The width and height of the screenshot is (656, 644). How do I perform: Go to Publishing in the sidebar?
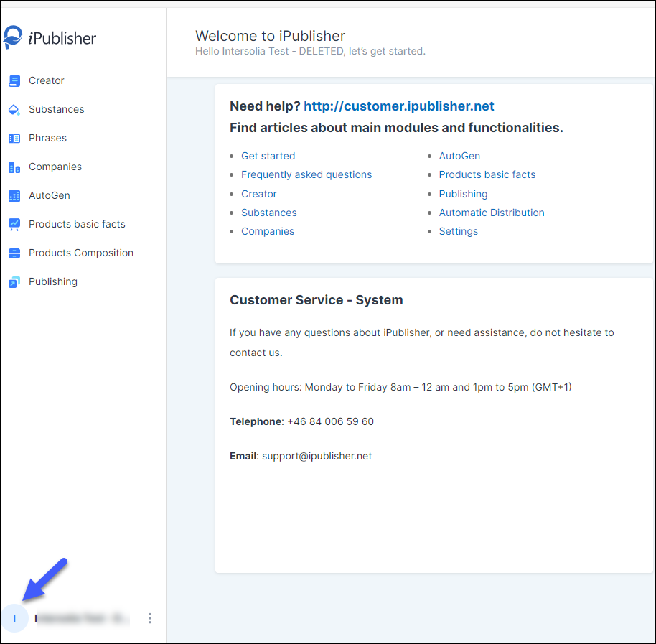pyautogui.click(x=53, y=281)
